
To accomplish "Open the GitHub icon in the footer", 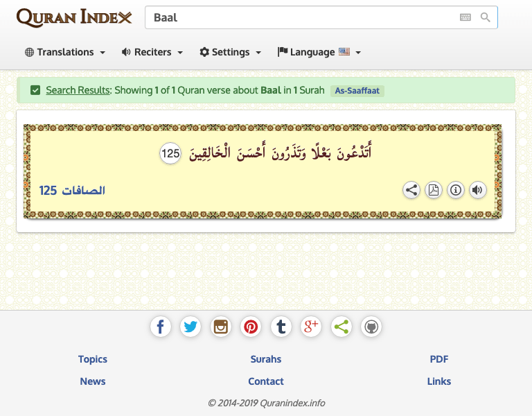I will coord(371,327).
